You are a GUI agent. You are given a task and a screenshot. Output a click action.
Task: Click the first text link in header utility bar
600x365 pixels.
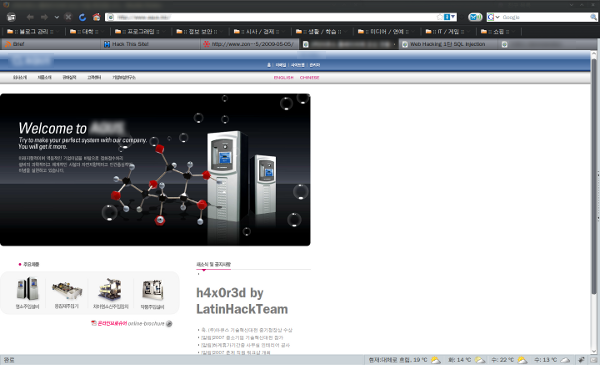281,65
